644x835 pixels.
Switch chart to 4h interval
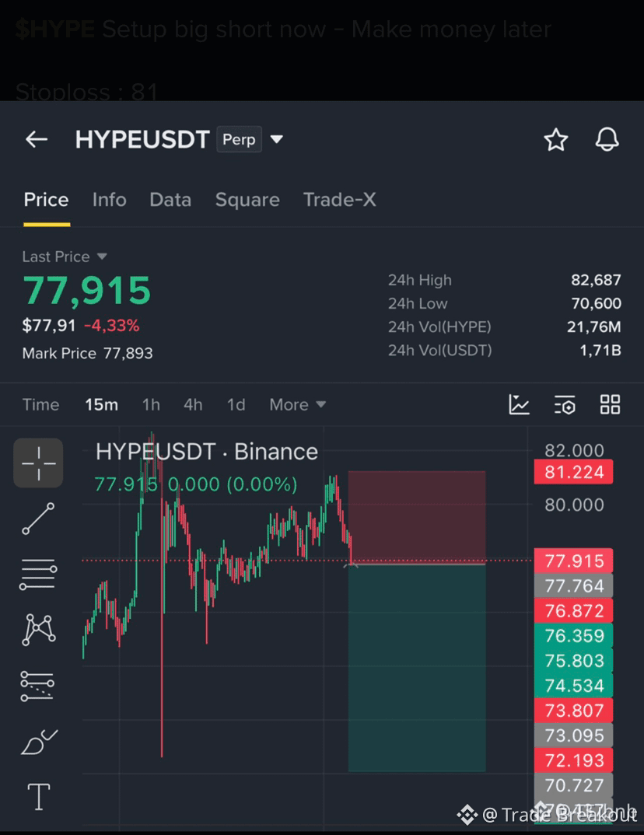[x=193, y=405]
